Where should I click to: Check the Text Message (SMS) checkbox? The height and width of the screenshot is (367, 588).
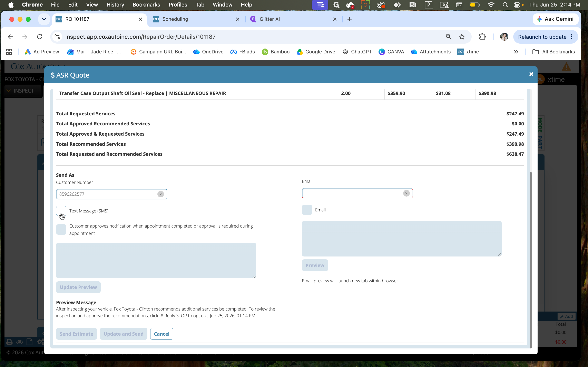coord(61,211)
